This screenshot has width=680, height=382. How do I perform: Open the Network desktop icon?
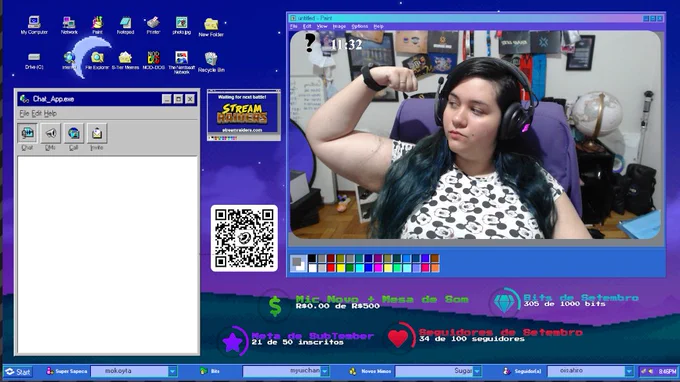pos(69,24)
